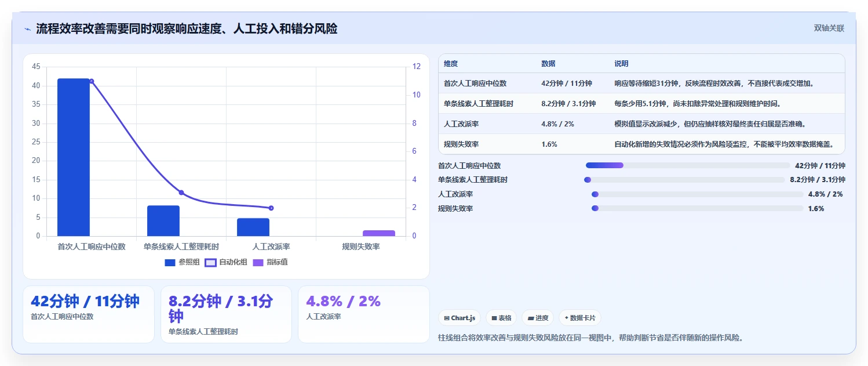868x366 pixels.
Task: Click the 规则失败率 x-axis label
Action: coord(361,247)
